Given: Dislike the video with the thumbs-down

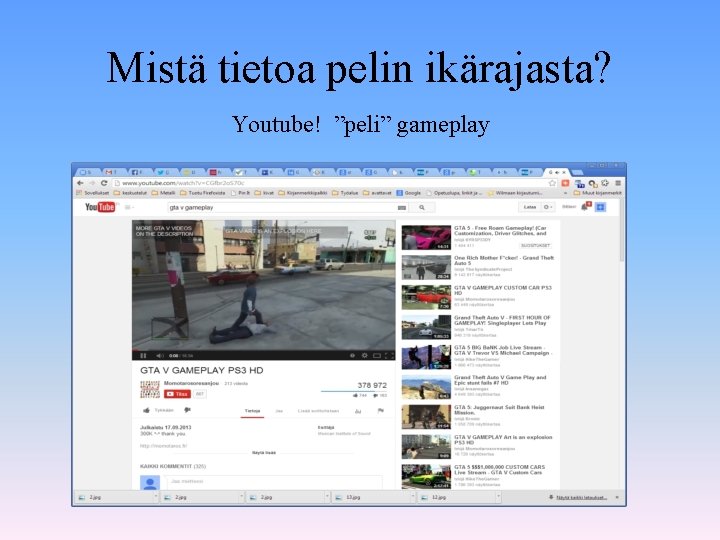Looking at the screenshot, I should (x=187, y=410).
